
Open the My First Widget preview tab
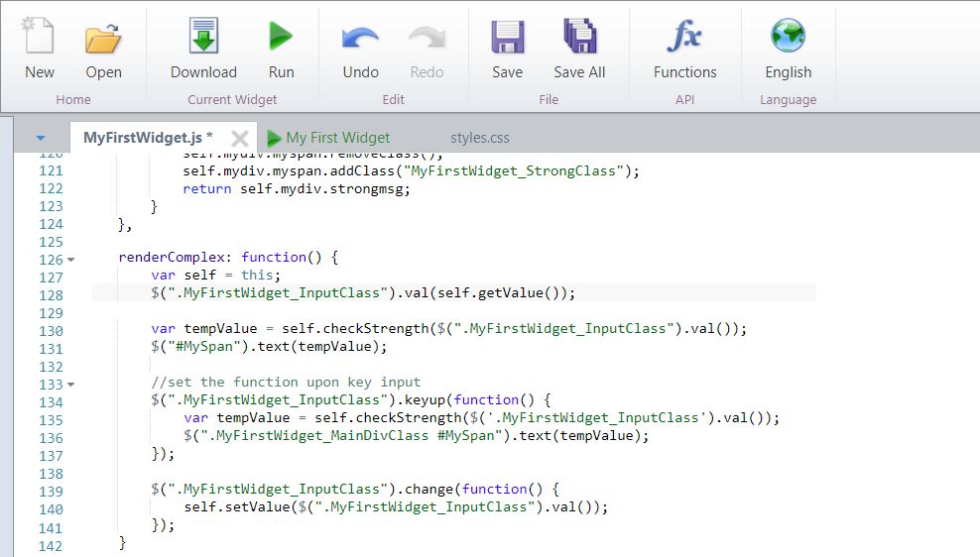click(x=337, y=138)
